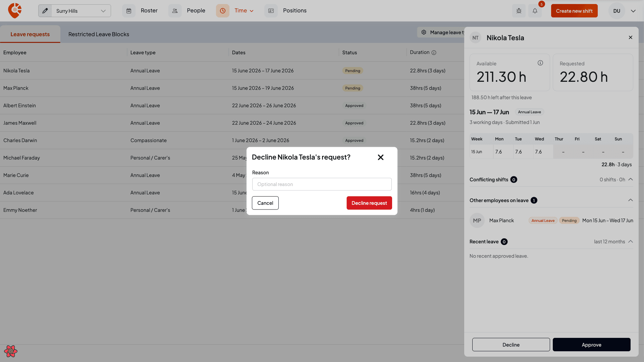This screenshot has width=644, height=362.
Task: Click the React Query devtools flower icon
Action: 11,351
